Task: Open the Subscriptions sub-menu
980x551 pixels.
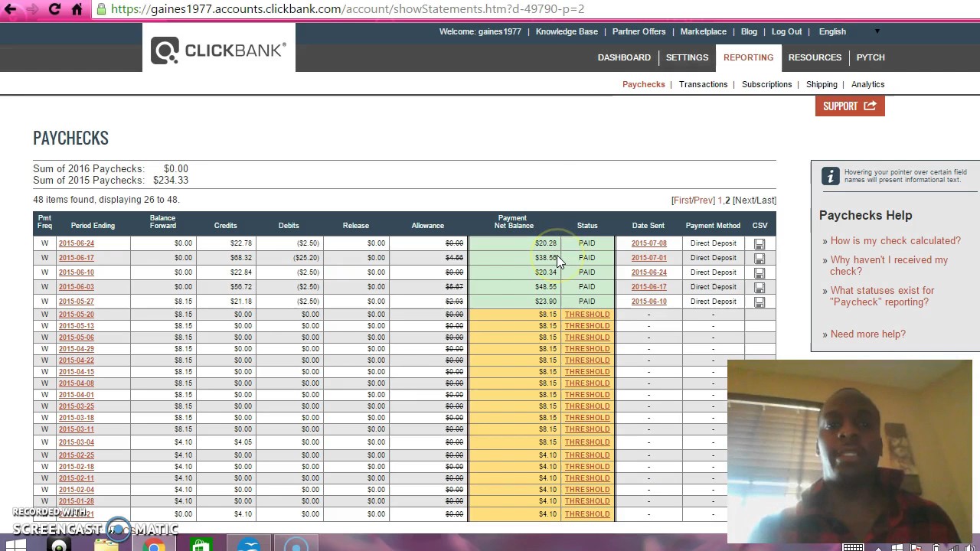Action: tap(766, 84)
